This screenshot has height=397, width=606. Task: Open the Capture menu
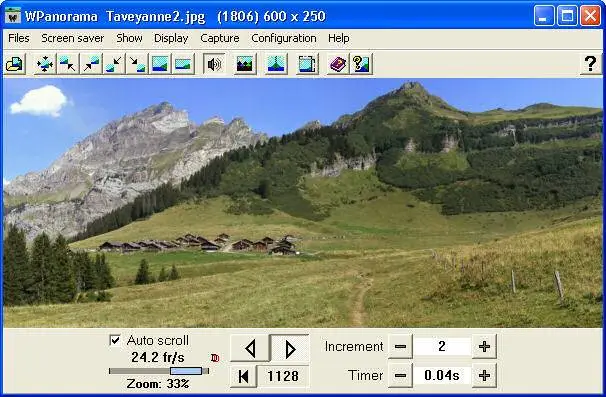point(220,38)
